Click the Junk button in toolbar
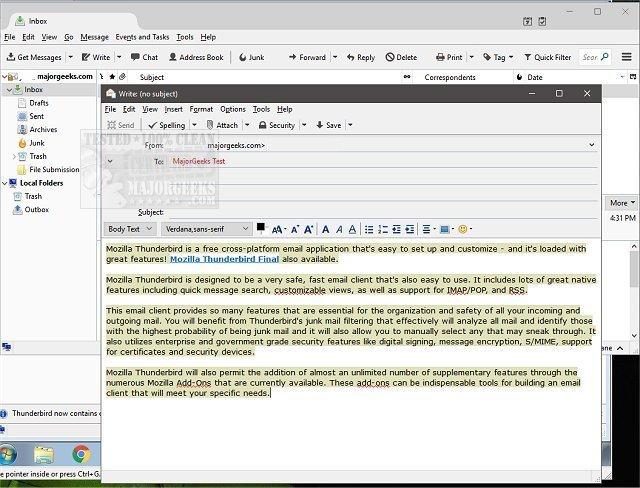This screenshot has width=640, height=488. coord(251,58)
